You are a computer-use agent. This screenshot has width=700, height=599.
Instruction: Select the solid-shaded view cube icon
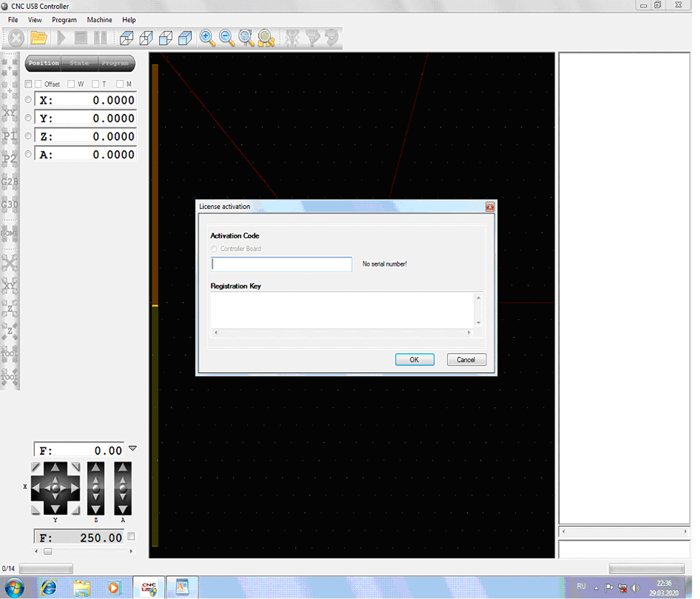pos(185,38)
